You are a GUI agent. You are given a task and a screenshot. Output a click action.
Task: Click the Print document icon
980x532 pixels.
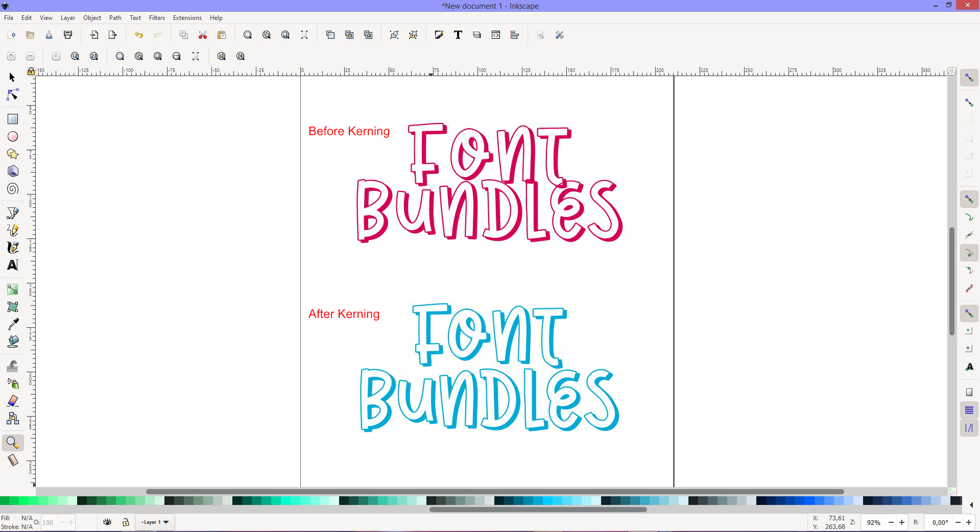tap(68, 35)
